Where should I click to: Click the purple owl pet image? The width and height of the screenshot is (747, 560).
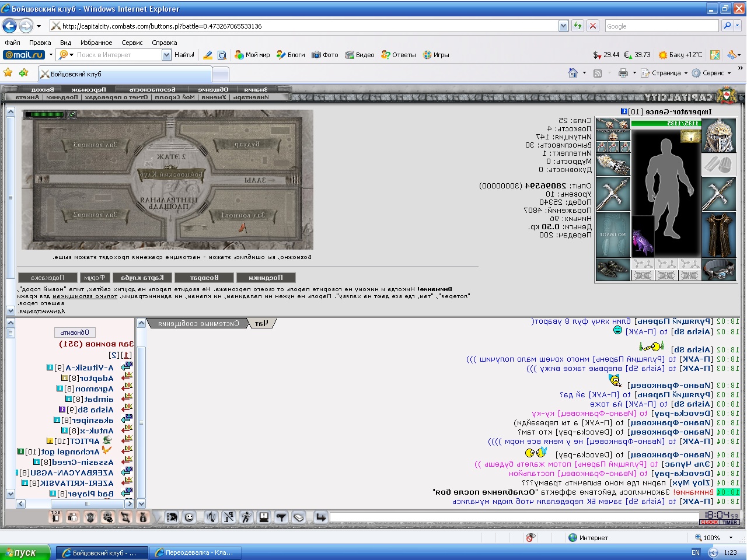pyautogui.click(x=643, y=236)
